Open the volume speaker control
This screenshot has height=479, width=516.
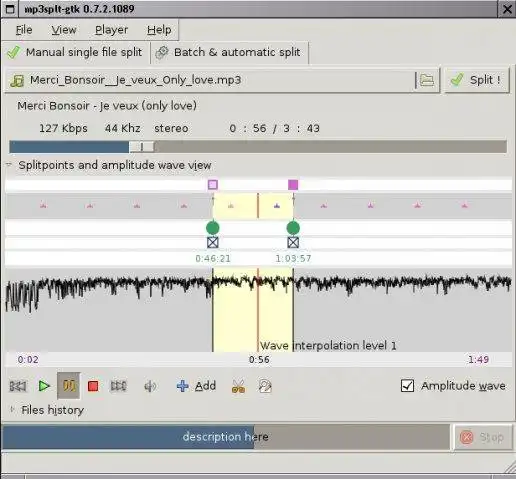pos(150,386)
